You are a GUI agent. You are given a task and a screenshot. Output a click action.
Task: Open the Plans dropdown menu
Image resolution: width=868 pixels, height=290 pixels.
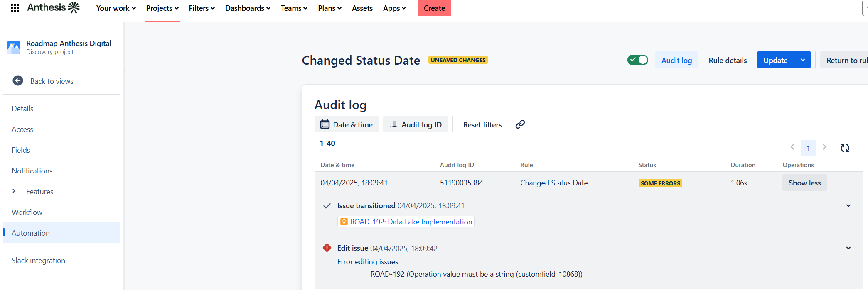[x=330, y=8]
